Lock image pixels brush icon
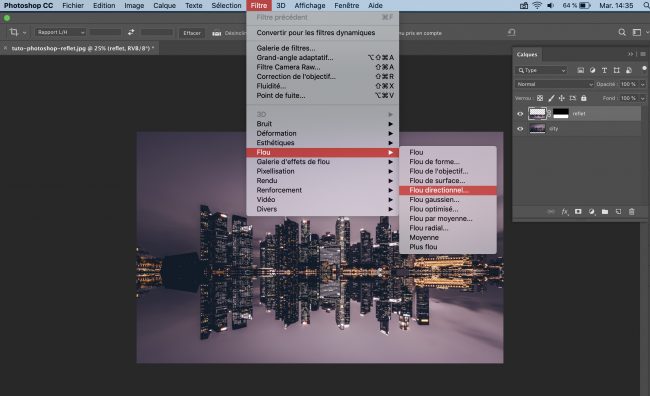 click(551, 98)
